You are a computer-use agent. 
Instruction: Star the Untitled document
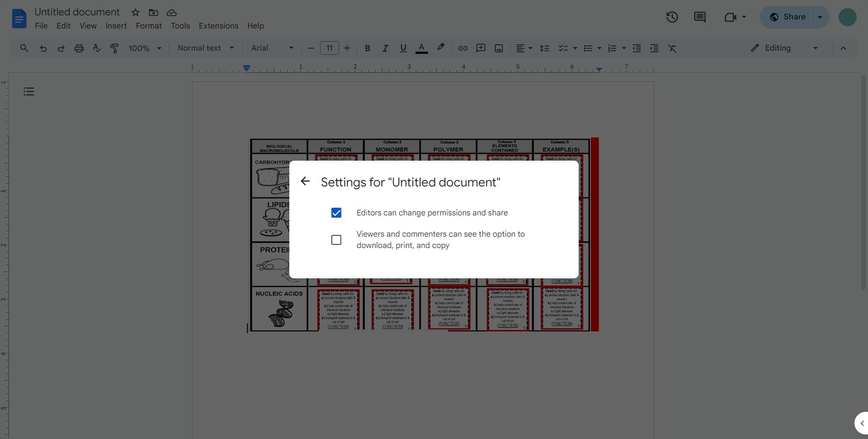pyautogui.click(x=135, y=12)
